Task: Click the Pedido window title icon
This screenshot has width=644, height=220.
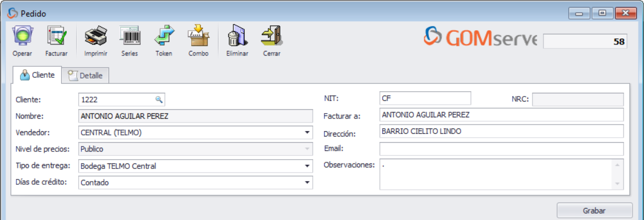Action: pyautogui.click(x=13, y=13)
